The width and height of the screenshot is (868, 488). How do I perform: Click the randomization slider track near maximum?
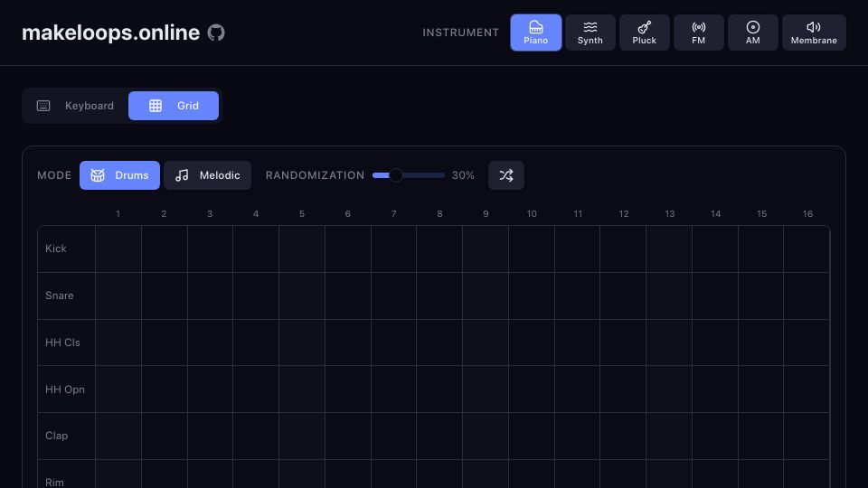441,175
